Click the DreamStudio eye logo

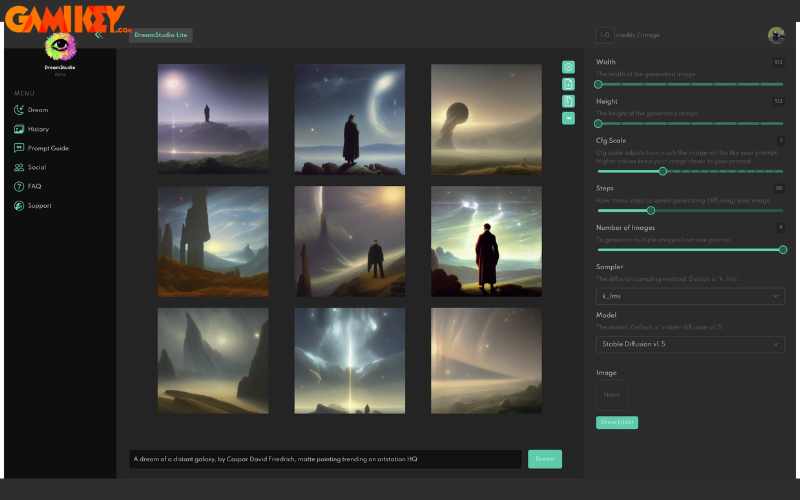pos(60,46)
